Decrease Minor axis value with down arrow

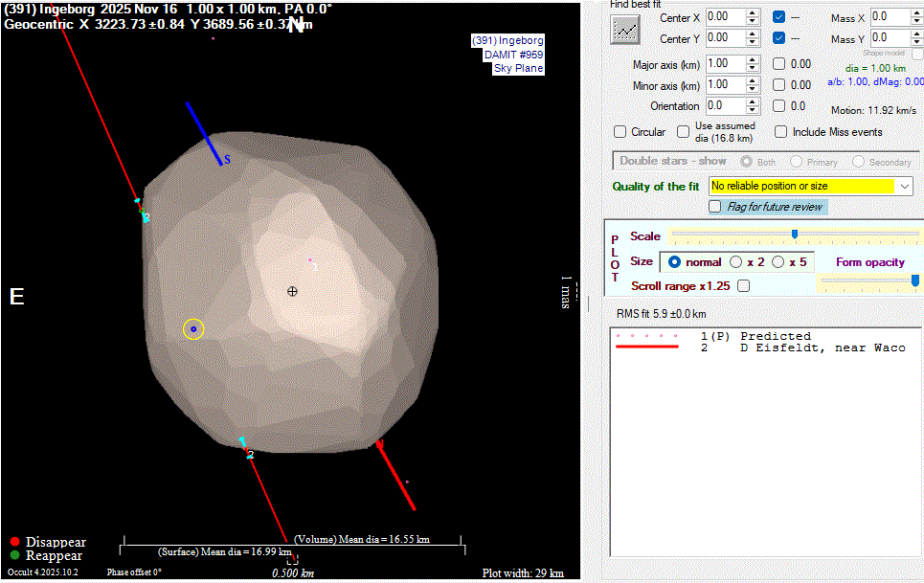click(753, 90)
